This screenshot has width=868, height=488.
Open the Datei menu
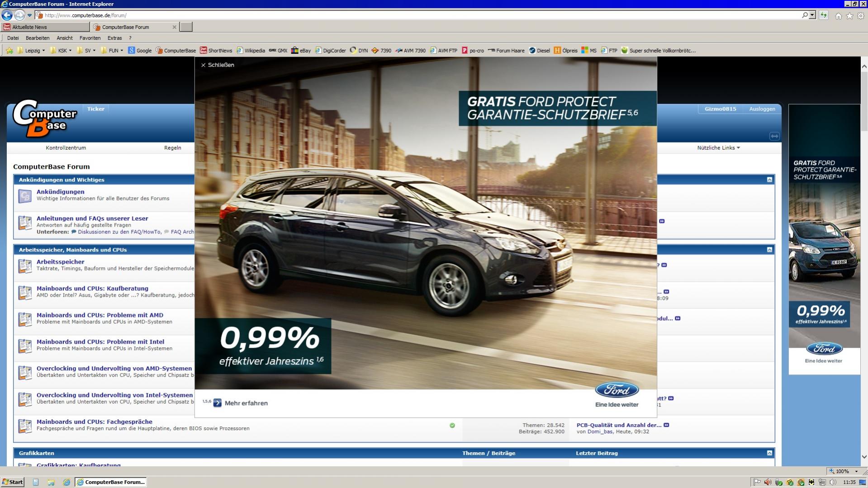[x=13, y=38]
